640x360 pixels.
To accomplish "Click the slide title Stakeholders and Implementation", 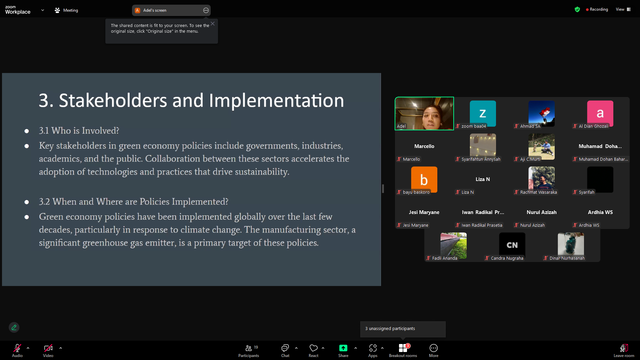I will 191,100.
